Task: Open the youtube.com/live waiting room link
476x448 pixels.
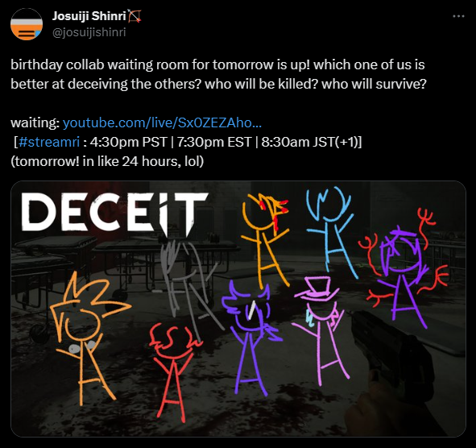Action: pyautogui.click(x=162, y=123)
